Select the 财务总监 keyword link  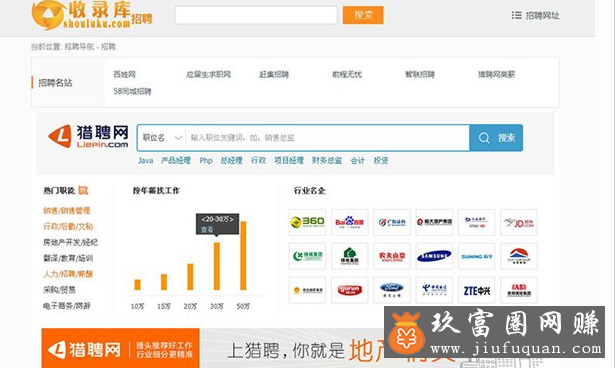pos(327,160)
